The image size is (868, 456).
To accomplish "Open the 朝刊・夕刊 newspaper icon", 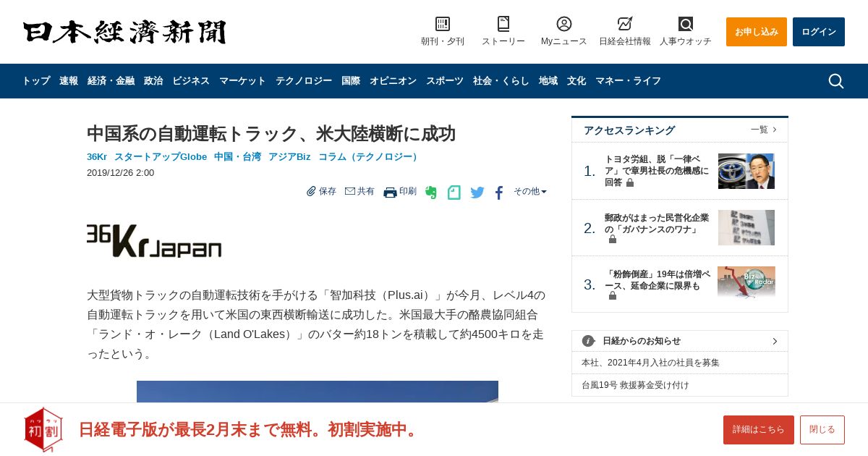I will coord(443,24).
